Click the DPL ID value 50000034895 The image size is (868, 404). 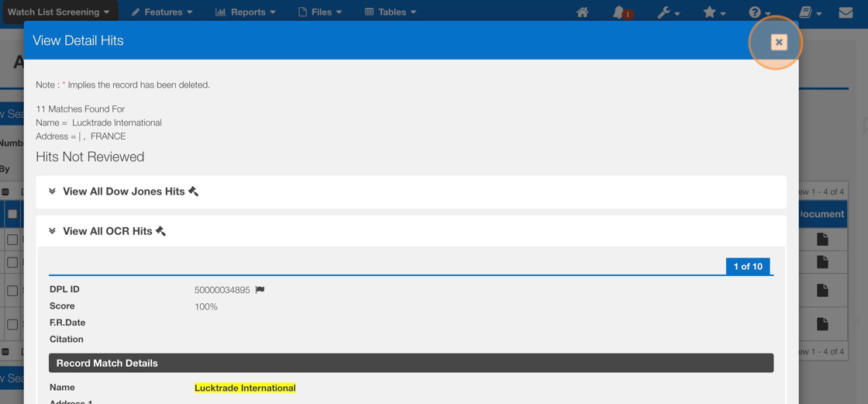pyautogui.click(x=222, y=290)
